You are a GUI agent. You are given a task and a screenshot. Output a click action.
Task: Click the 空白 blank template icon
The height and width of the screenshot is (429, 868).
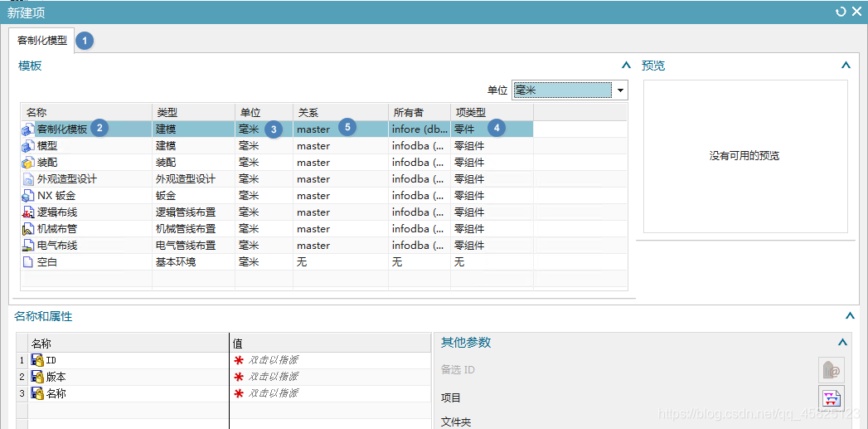coord(28,263)
